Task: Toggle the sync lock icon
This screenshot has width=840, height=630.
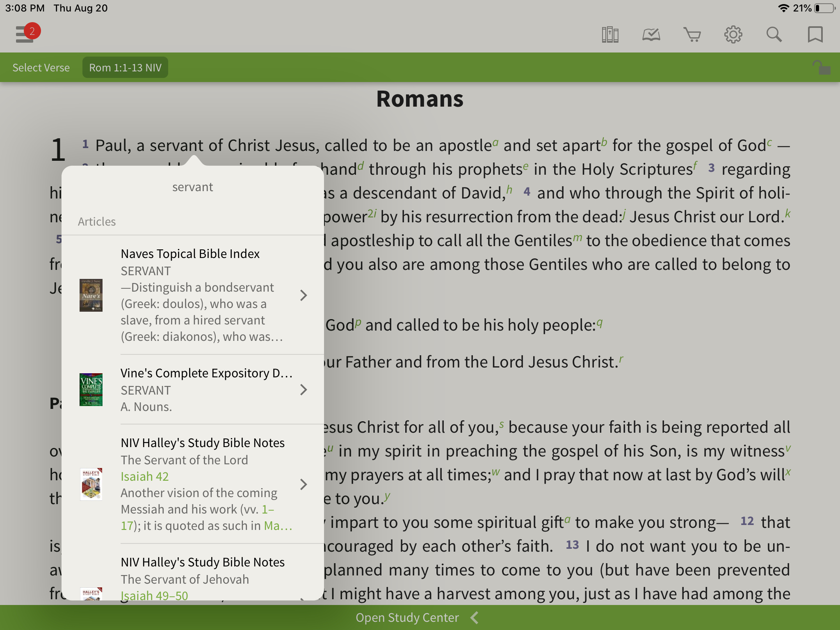Action: pyautogui.click(x=821, y=67)
